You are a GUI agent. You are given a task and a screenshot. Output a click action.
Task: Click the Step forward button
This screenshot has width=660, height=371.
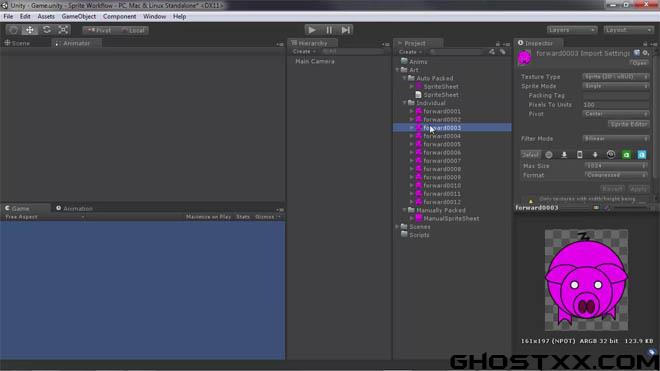[346, 30]
